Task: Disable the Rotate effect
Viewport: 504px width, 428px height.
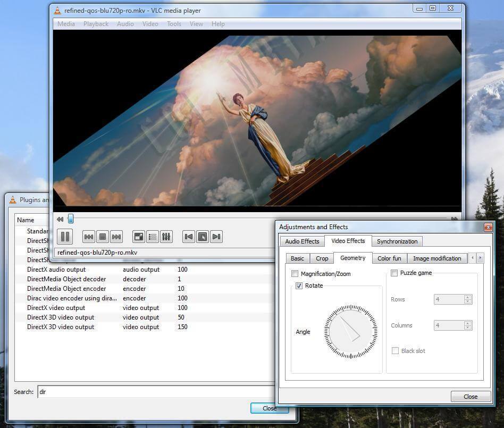Action: pos(299,286)
